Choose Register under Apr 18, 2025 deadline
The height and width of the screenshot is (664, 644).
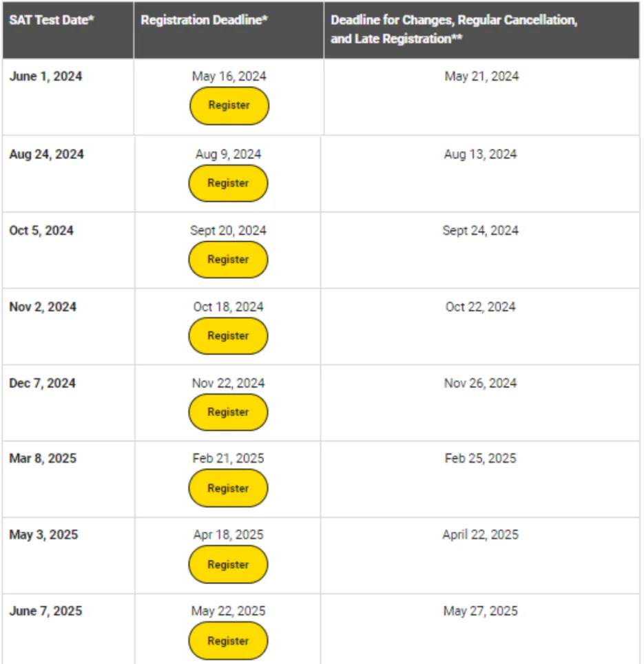pyautogui.click(x=228, y=565)
